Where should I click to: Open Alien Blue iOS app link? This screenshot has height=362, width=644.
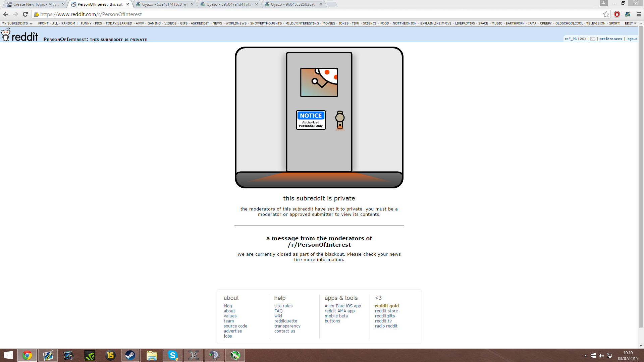click(342, 306)
